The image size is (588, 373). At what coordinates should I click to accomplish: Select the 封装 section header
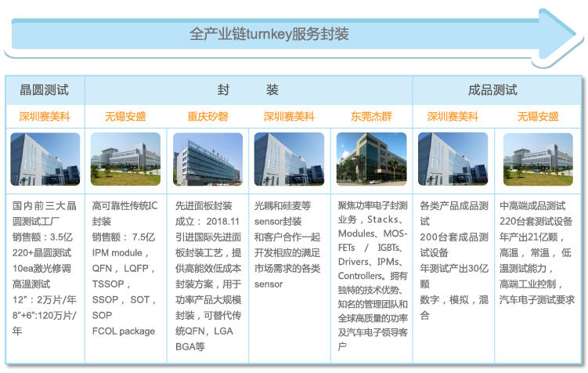coord(247,90)
